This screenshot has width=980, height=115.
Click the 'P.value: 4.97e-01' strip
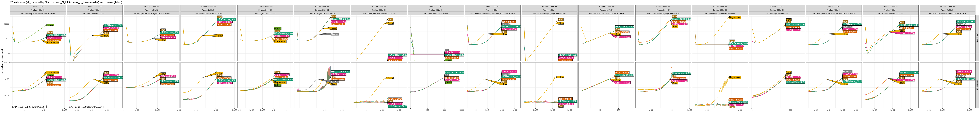tap(606, 10)
